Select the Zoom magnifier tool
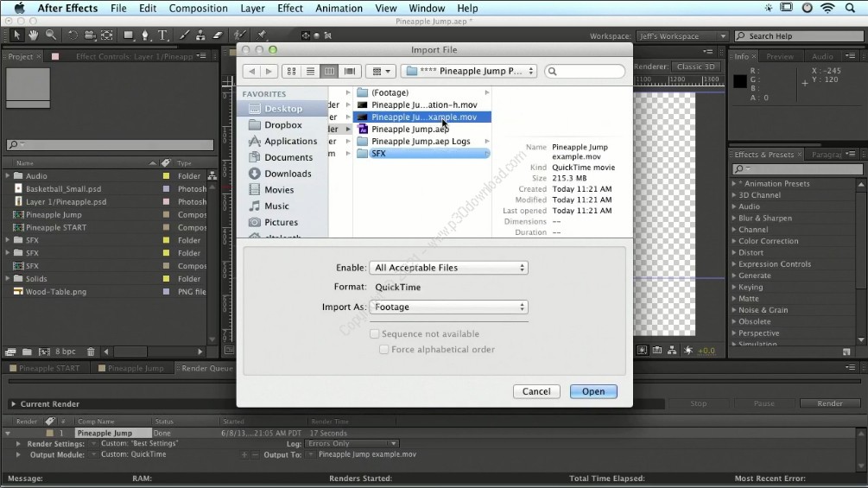This screenshot has width=868, height=488. click(51, 35)
